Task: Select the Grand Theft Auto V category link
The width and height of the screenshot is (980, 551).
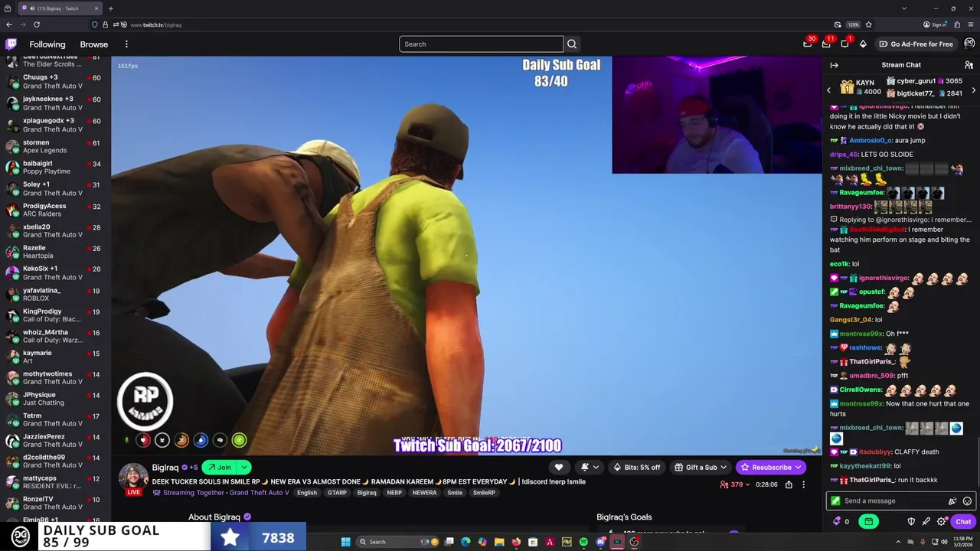Action: (x=260, y=493)
